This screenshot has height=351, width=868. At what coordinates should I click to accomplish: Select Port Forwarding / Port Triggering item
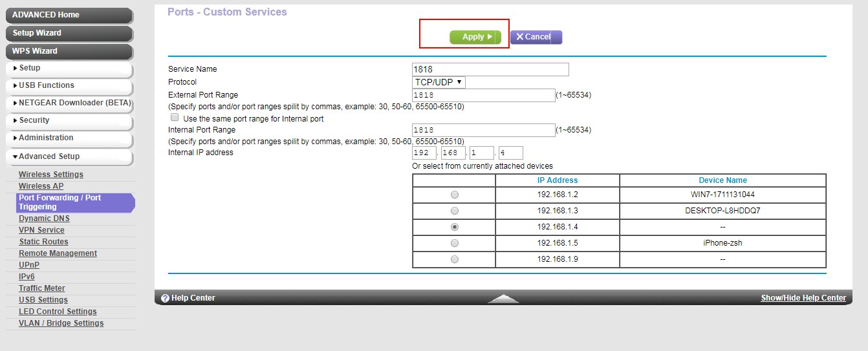[76, 202]
